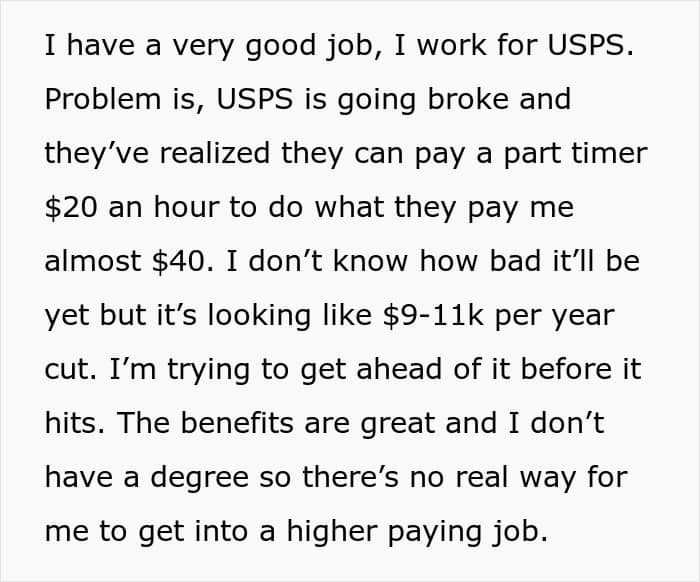Click the word "good" in first line

pyautogui.click(x=281, y=47)
